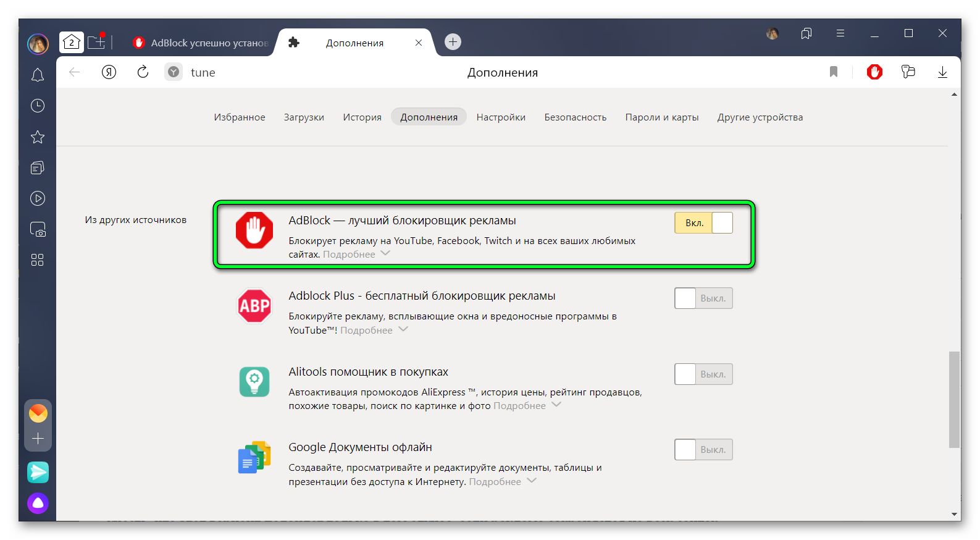
Task: Enable Google Документы офлайн toggle
Action: [x=703, y=450]
